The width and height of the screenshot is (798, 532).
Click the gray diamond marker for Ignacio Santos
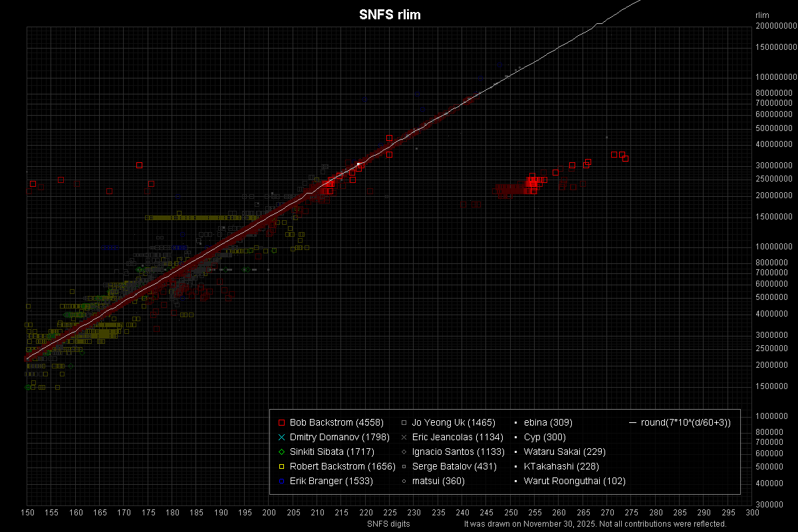coord(403,452)
